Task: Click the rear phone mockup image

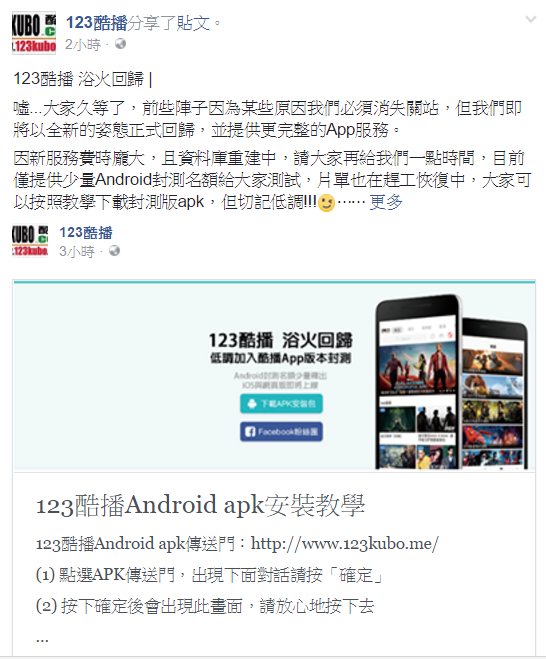Action: (495, 393)
